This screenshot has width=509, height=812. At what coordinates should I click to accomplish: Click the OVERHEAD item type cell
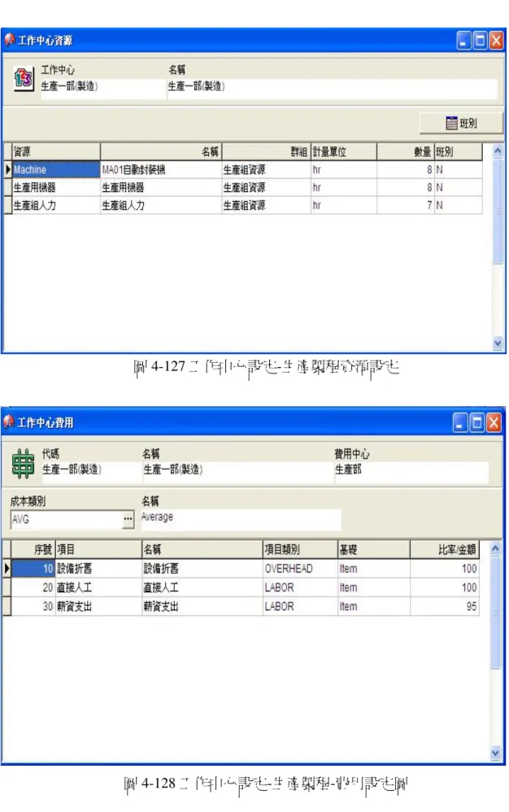[x=300, y=569]
